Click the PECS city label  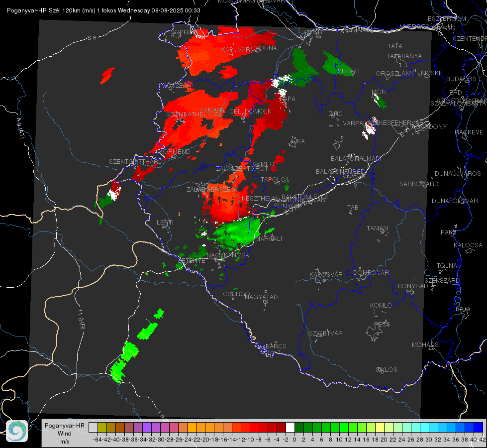click(382, 324)
